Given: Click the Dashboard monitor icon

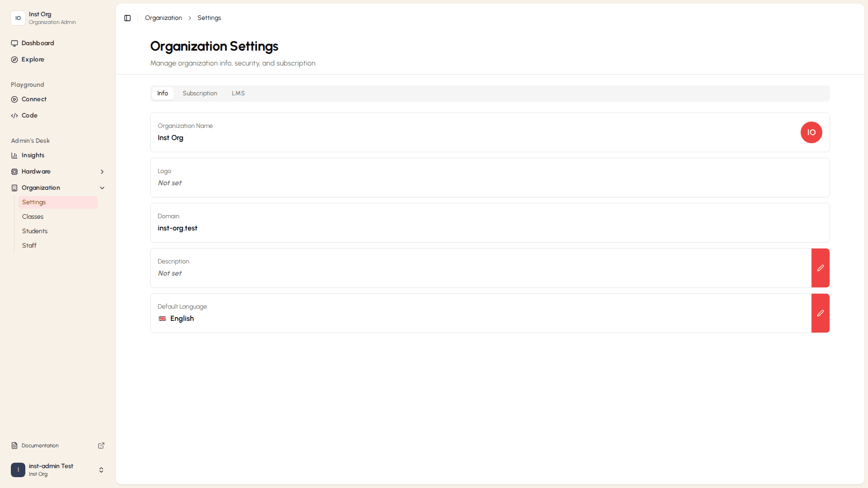Looking at the screenshot, I should point(14,43).
